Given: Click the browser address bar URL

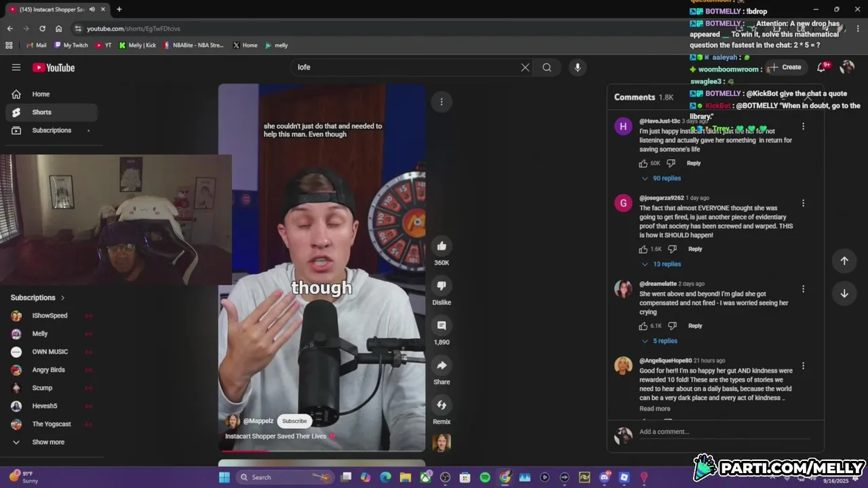Looking at the screenshot, I should (134, 28).
